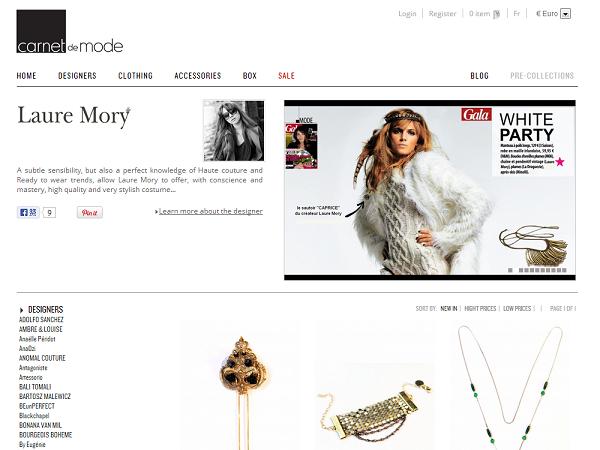Sort products by New In
The width and height of the screenshot is (600, 450).
[x=448, y=308]
